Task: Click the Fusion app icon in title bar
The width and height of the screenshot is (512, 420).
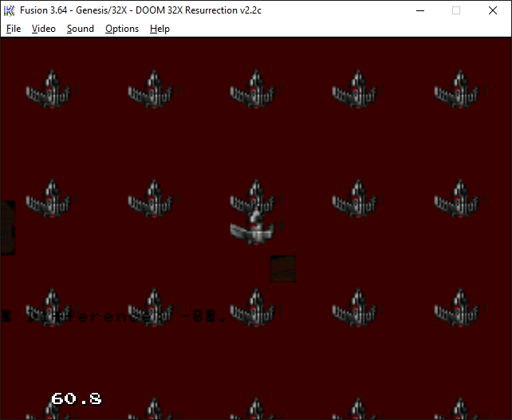Action: (10, 10)
